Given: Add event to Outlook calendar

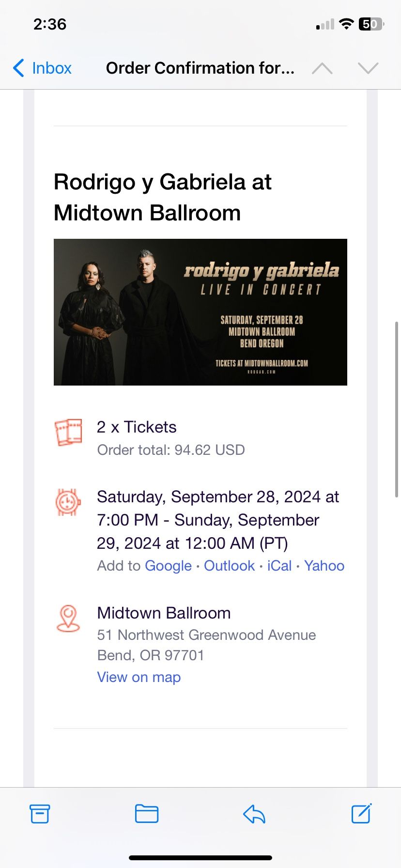Looking at the screenshot, I should [x=229, y=566].
